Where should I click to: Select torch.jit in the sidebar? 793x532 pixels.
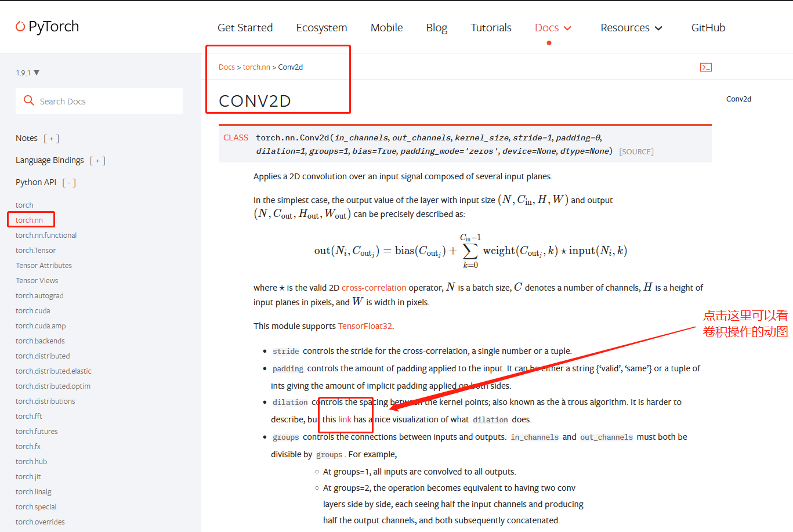[28, 476]
